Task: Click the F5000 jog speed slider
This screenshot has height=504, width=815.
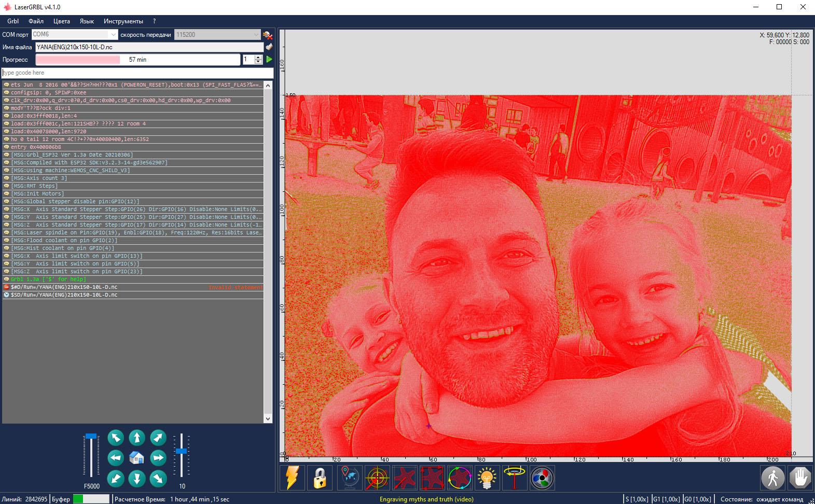Action: (x=91, y=455)
